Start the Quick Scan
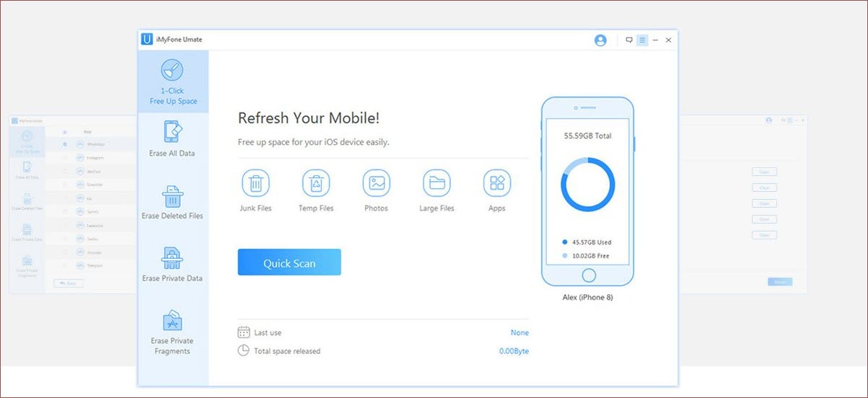The height and width of the screenshot is (398, 868). [289, 262]
